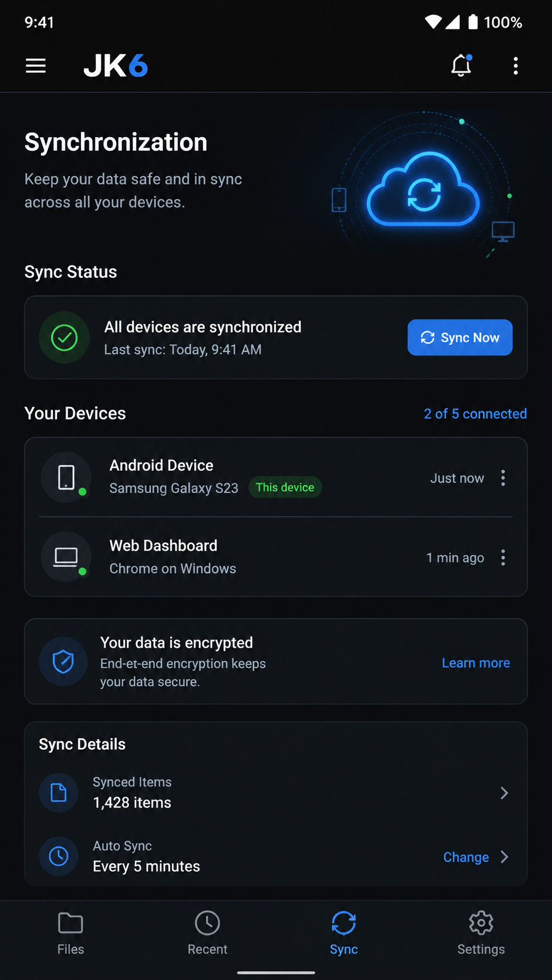Tap the Just now timestamp

[x=457, y=478]
